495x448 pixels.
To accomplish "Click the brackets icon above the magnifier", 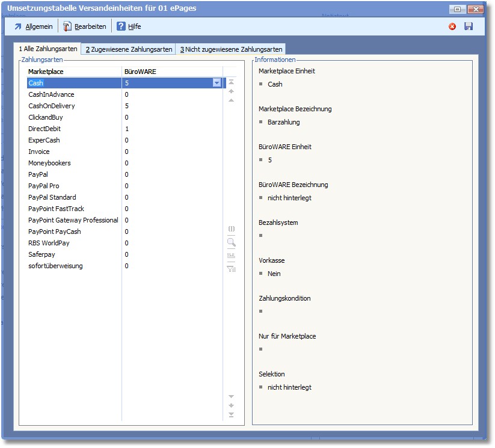I will pos(231,229).
